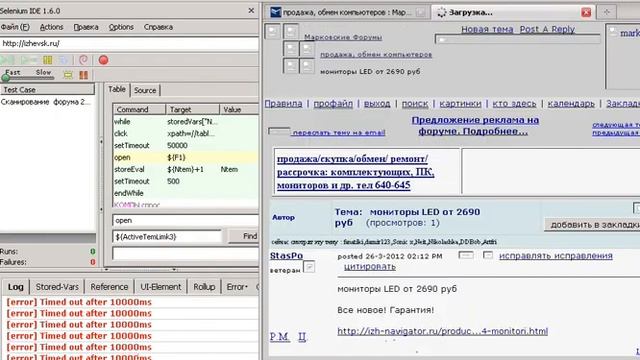
Task: Click the 'добавить в закладки' button
Action: [593, 225]
